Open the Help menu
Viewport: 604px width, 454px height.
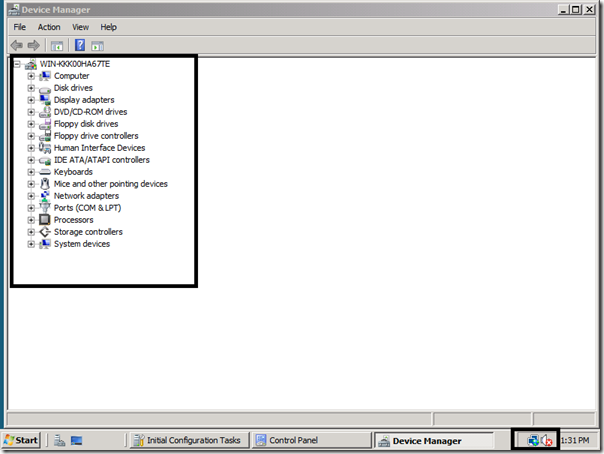[109, 27]
